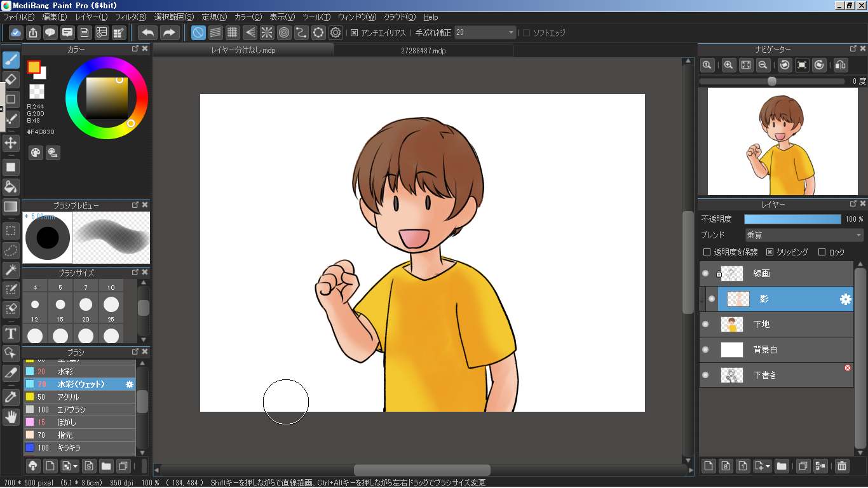Switch to the 27288487.mdp tab
Viewport: 868px width, 488px height.
423,50
